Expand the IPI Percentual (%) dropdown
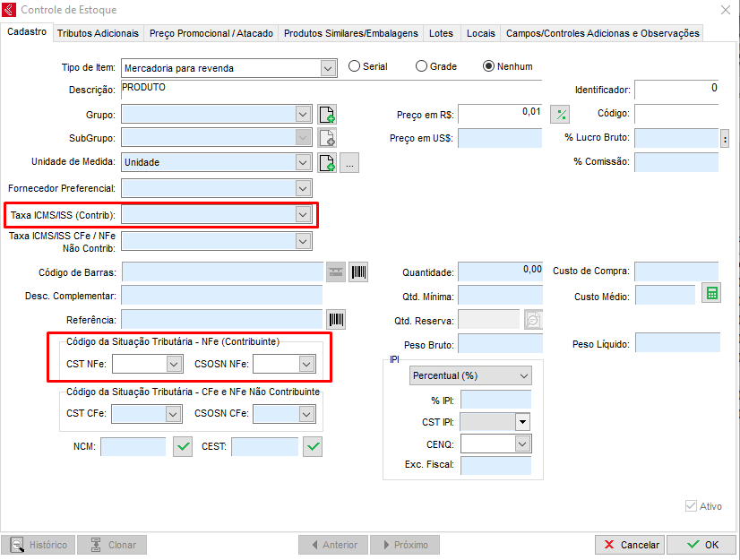The image size is (740, 560). click(x=523, y=375)
